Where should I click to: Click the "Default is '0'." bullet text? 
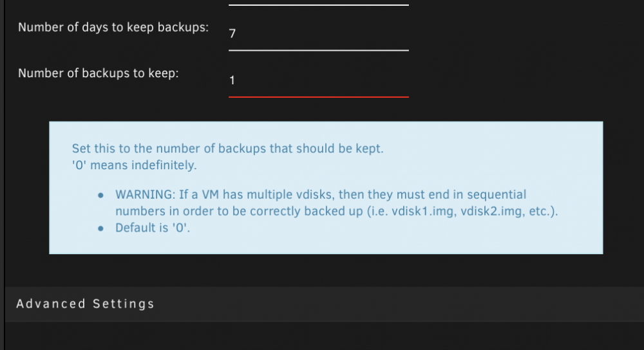point(153,228)
